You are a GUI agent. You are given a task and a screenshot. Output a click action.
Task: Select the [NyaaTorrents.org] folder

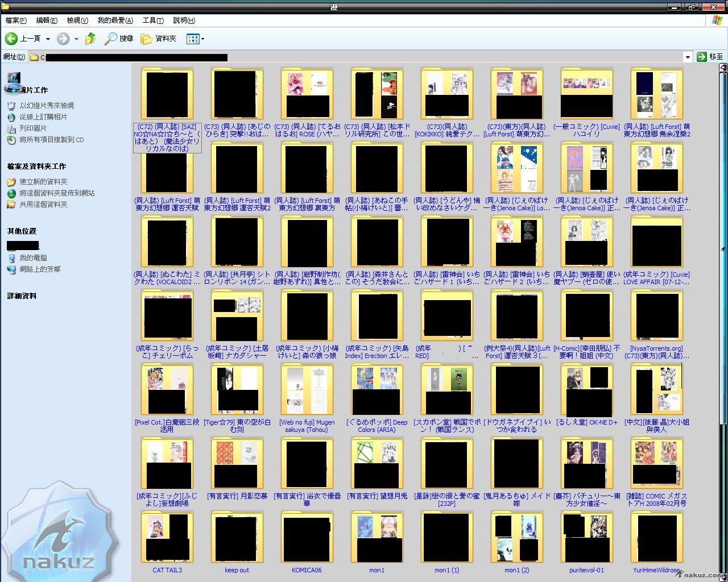coord(656,324)
